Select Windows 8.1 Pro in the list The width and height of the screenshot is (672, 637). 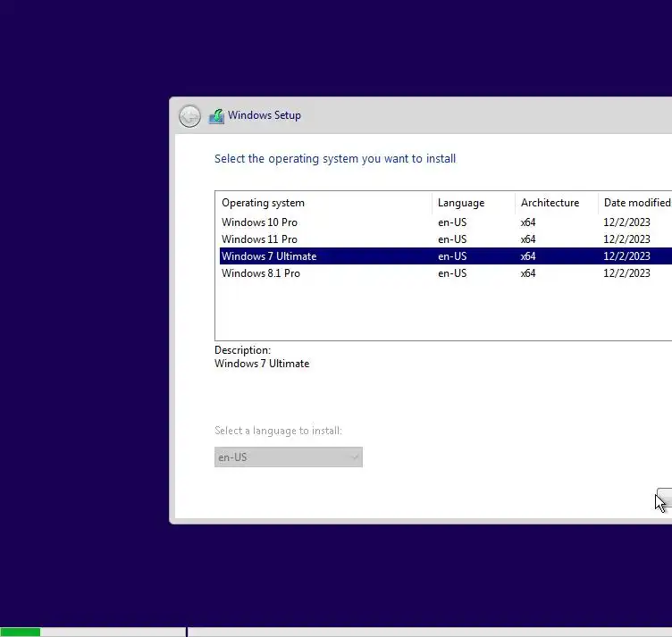[x=261, y=273]
